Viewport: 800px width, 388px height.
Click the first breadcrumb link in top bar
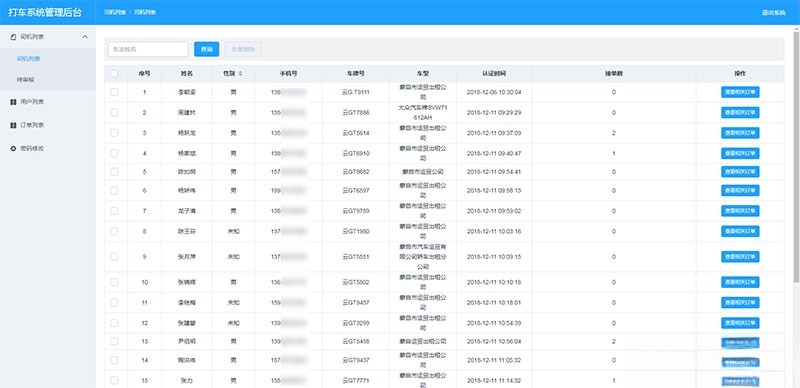coord(115,12)
